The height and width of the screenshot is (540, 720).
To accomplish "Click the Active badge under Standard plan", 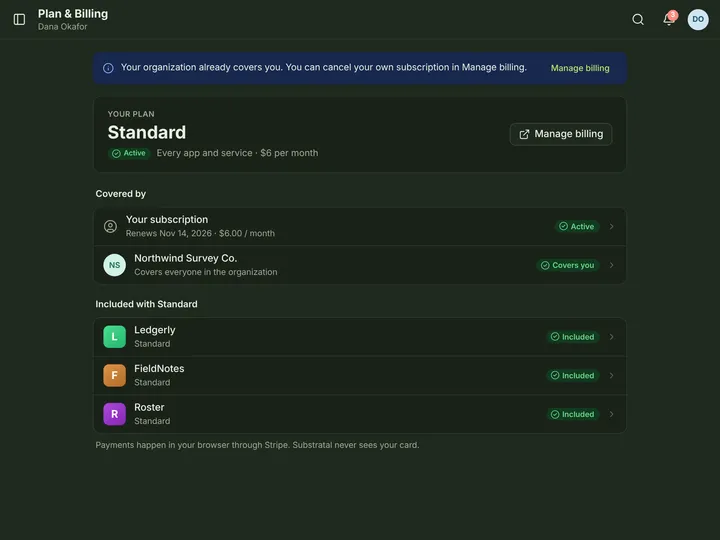I will (x=129, y=153).
